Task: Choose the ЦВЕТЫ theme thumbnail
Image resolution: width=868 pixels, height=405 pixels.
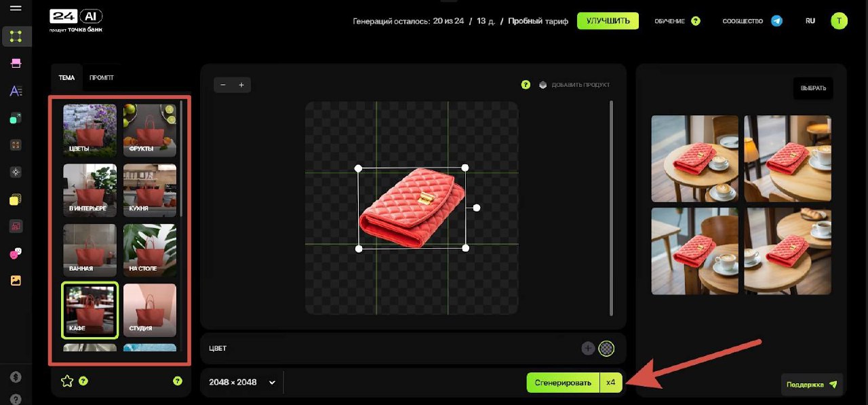Action: [x=90, y=130]
